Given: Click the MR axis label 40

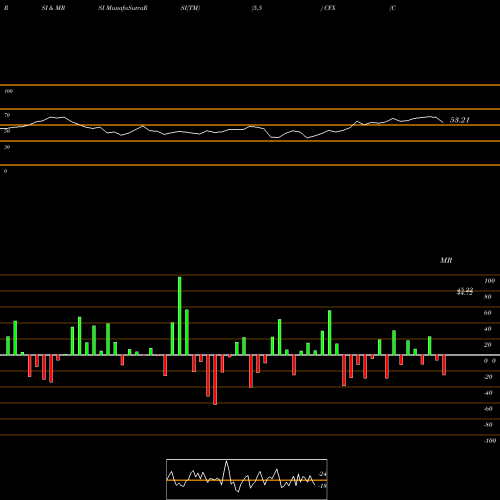Looking at the screenshot, I should click(x=488, y=329).
